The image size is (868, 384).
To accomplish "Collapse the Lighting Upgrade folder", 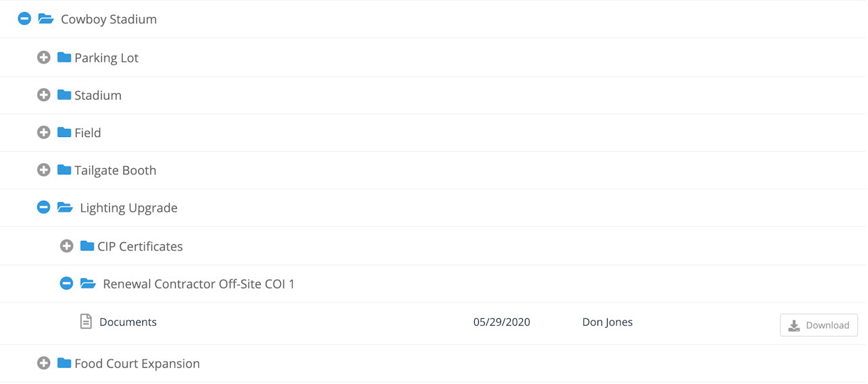I will tap(43, 208).
